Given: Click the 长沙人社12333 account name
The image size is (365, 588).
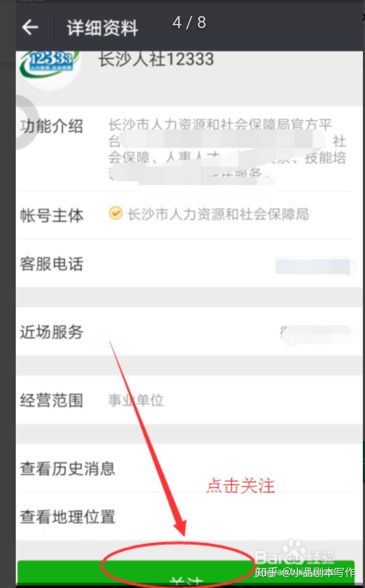Looking at the screenshot, I should pos(156,59).
